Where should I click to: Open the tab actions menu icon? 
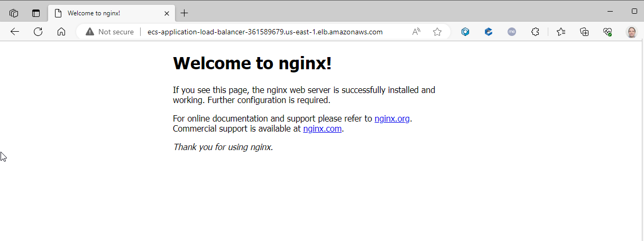click(x=36, y=13)
